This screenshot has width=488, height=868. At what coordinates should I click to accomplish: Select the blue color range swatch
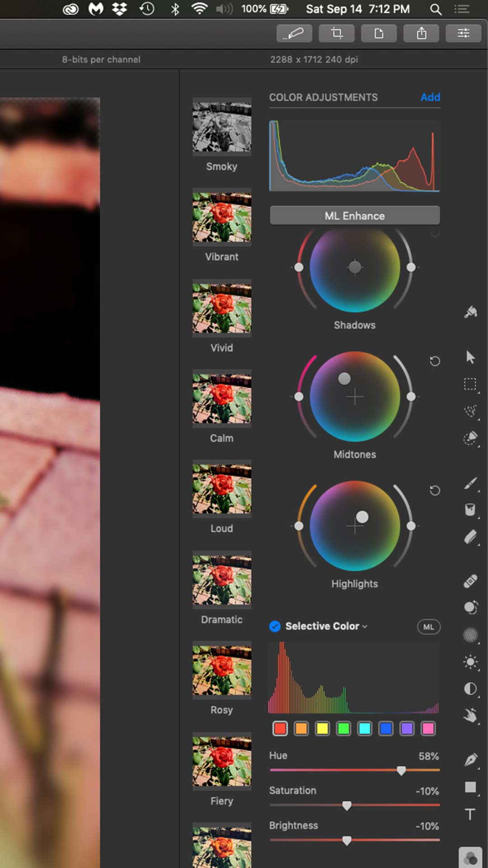[386, 728]
